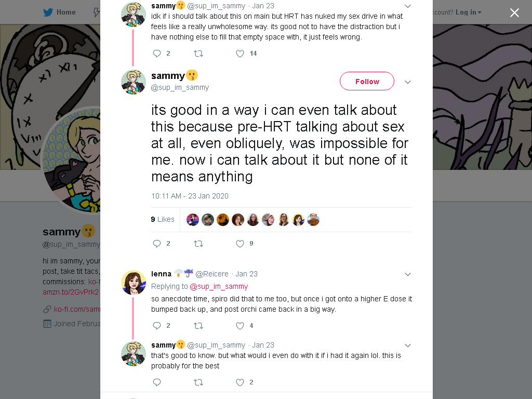Image resolution: width=532 pixels, height=399 pixels.
Task: Reply to the main sammy tweet
Action: 157,244
